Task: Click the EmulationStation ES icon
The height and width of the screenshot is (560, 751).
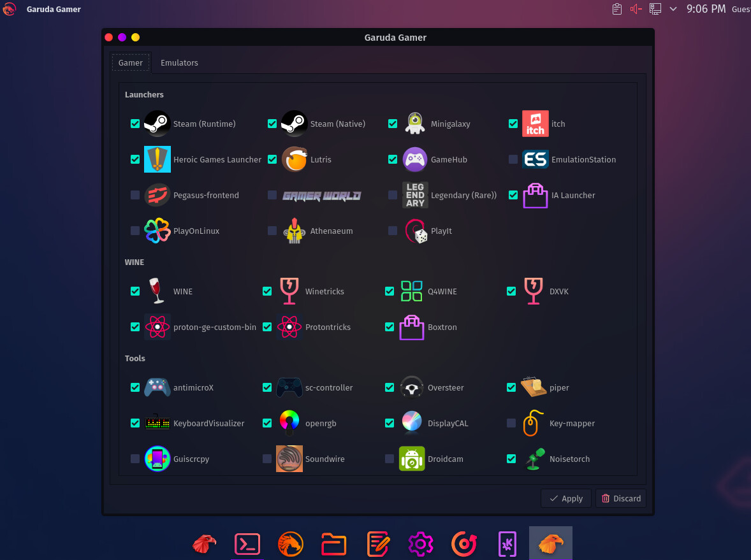Action: (535, 159)
